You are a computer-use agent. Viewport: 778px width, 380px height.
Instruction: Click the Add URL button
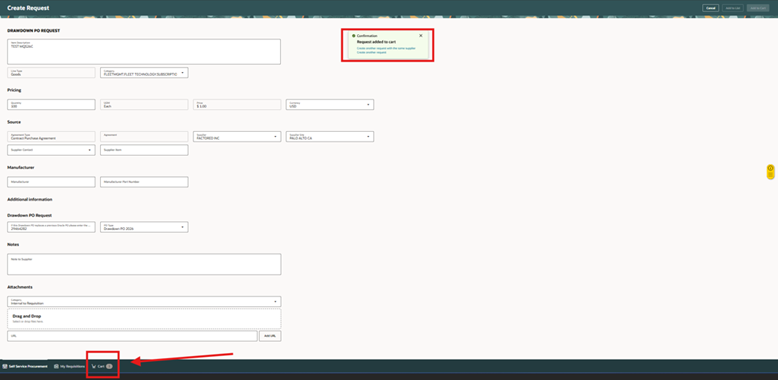[x=270, y=336]
